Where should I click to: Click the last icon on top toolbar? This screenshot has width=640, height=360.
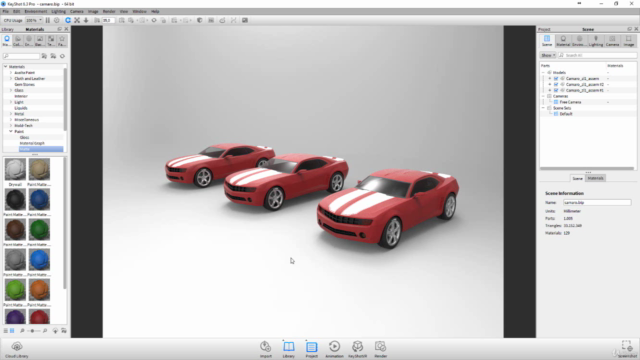(x=245, y=20)
